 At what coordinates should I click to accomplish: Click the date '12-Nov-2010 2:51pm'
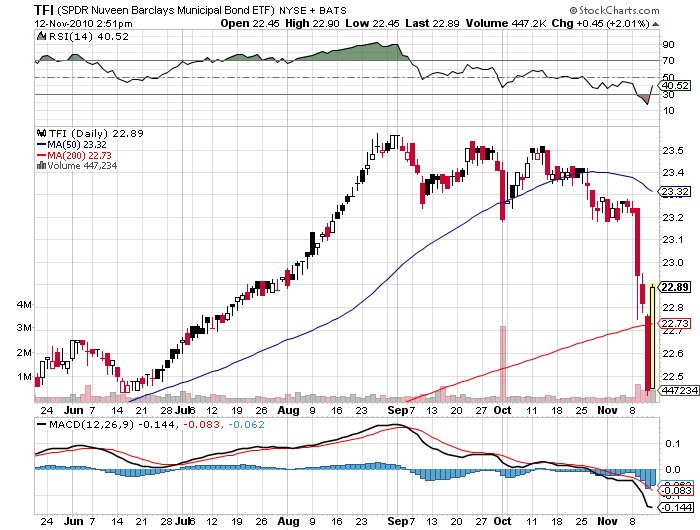tap(83, 24)
